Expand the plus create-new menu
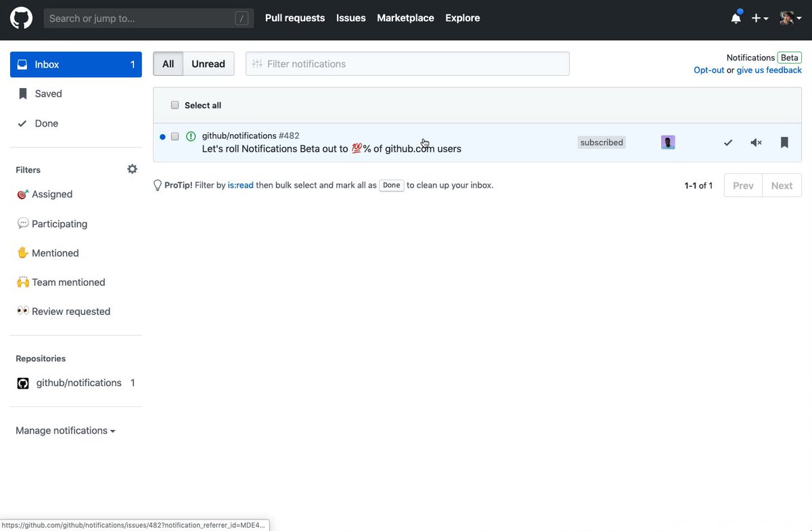 coord(760,18)
